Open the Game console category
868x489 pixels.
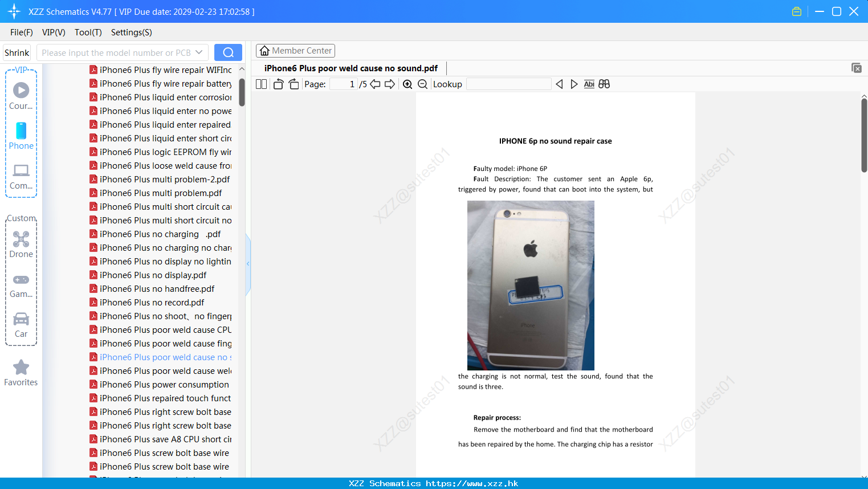21,285
